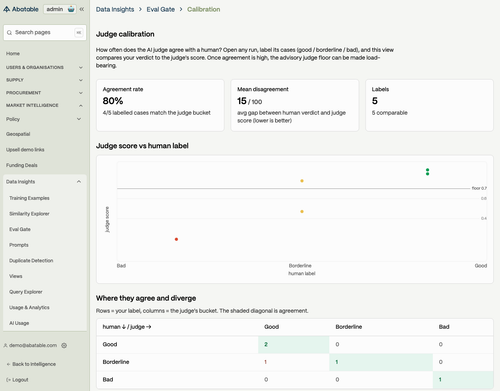Open Eval Gate in the sidebar

[x=20, y=229]
